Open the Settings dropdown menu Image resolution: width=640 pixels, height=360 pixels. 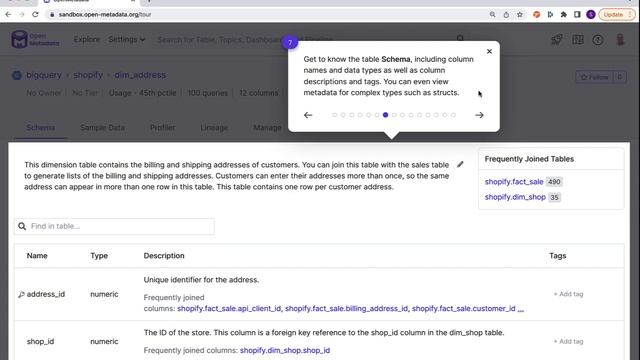[127, 40]
